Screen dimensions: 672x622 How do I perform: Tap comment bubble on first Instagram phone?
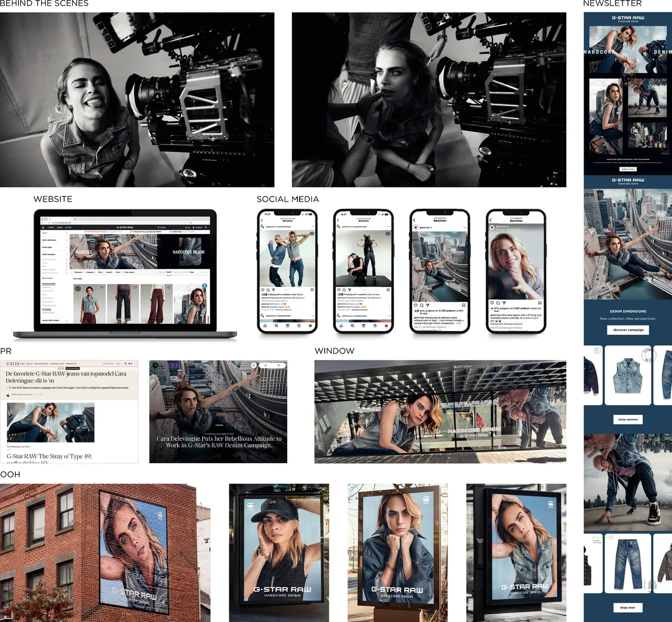pos(268,290)
